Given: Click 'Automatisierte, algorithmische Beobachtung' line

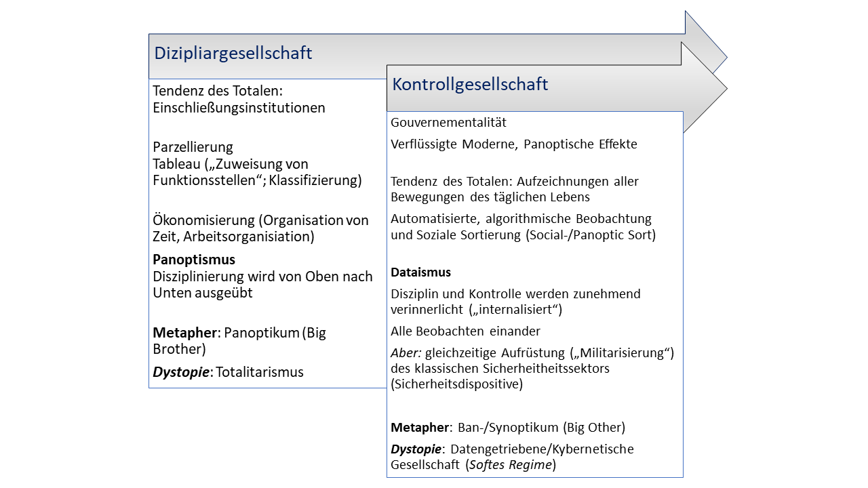Looking at the screenshot, I should coord(520,219).
